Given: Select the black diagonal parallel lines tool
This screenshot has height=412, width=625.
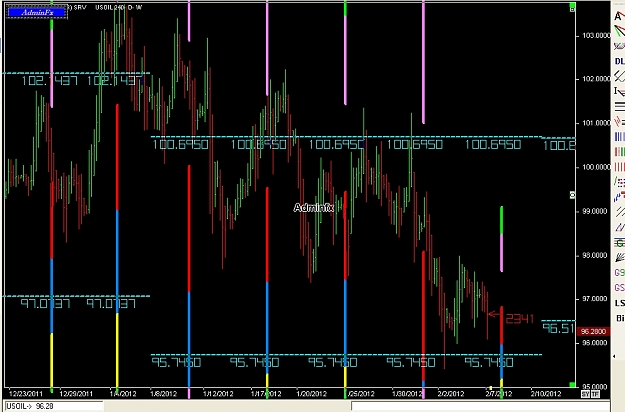Looking at the screenshot, I should coord(619,212).
